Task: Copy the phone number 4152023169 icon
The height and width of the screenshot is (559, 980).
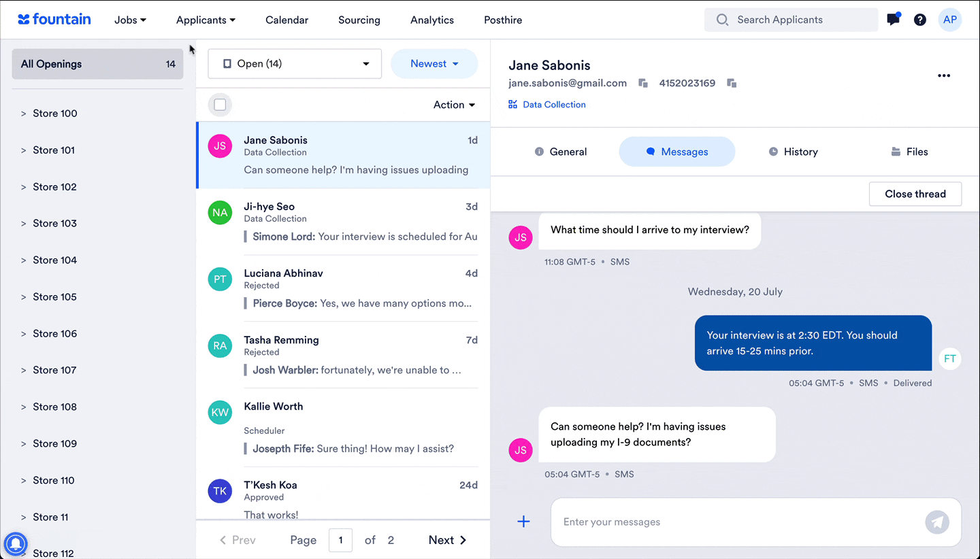Action: pyautogui.click(x=732, y=82)
